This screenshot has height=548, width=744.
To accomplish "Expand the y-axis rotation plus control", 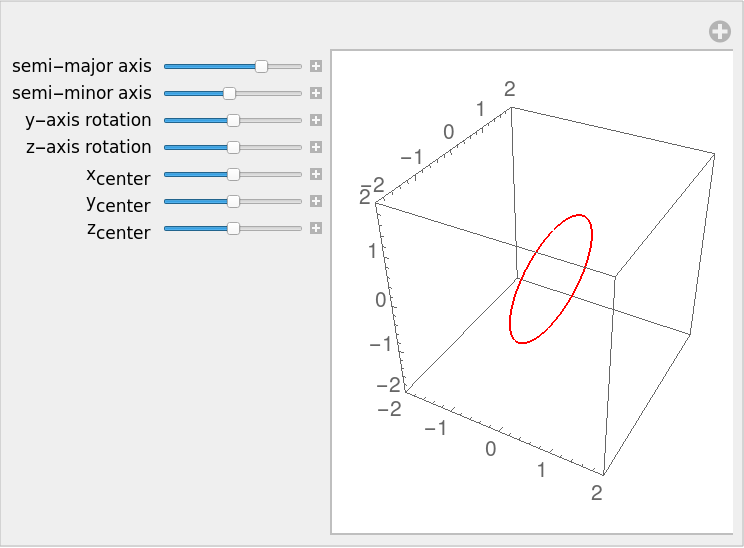I will [x=315, y=120].
